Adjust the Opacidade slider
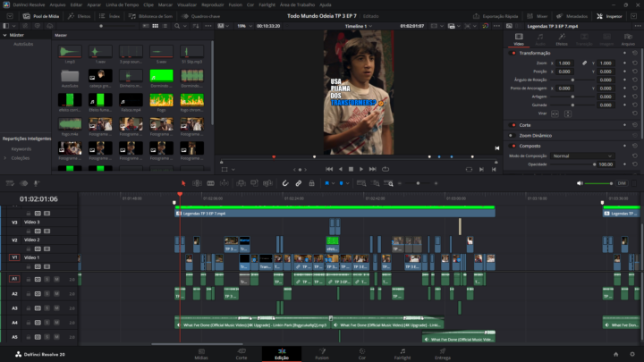Image resolution: width=644 pixels, height=362 pixels. coord(572,164)
